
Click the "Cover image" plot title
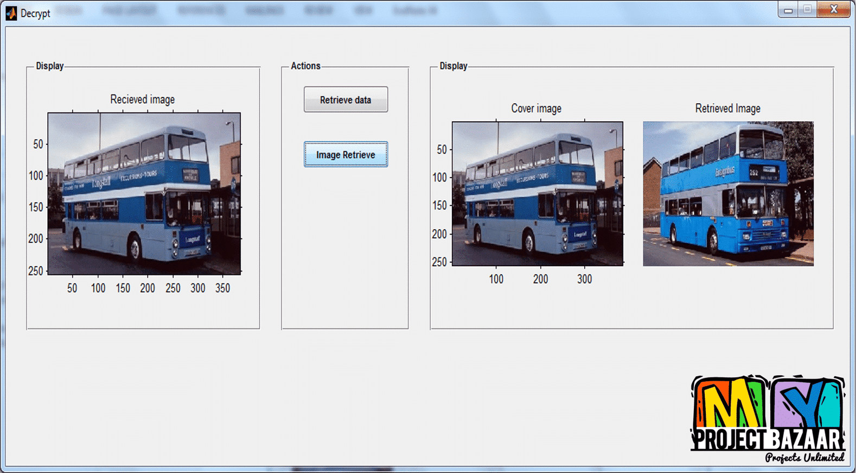536,109
